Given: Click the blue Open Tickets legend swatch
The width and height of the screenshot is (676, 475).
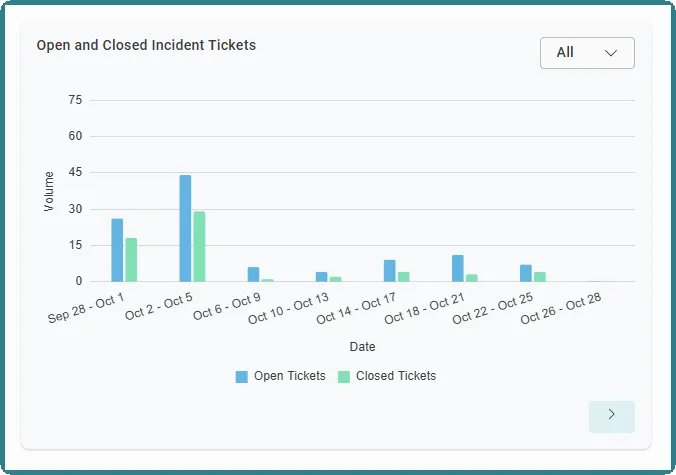Looking at the screenshot, I should point(241,377).
